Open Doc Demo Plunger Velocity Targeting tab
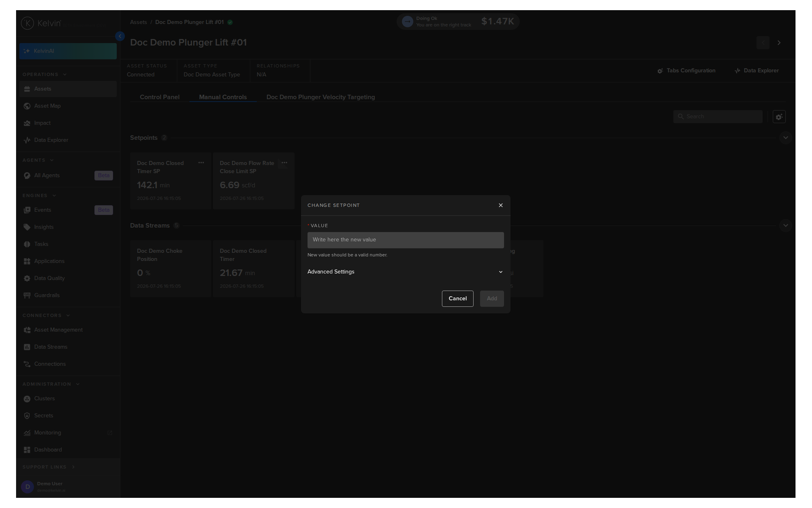 (x=321, y=97)
